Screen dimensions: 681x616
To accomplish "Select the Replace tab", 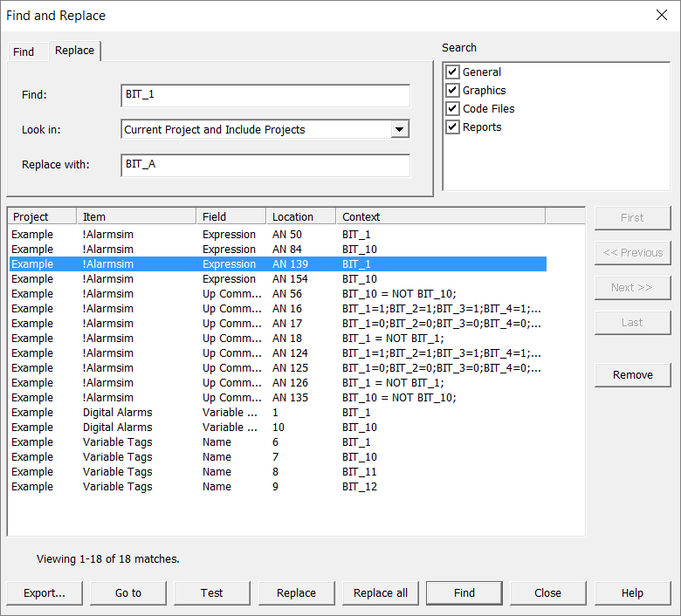I will tap(74, 51).
